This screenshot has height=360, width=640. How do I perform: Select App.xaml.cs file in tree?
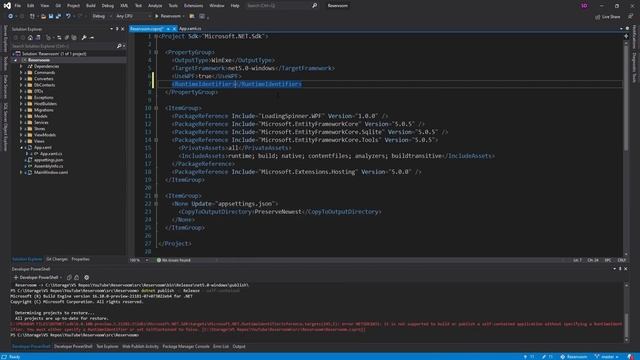[x=51, y=154]
